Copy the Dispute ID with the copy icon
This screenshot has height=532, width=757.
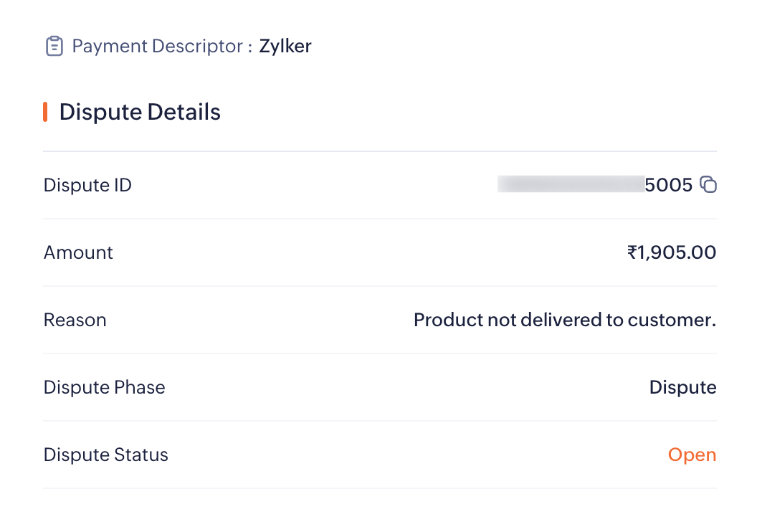708,185
